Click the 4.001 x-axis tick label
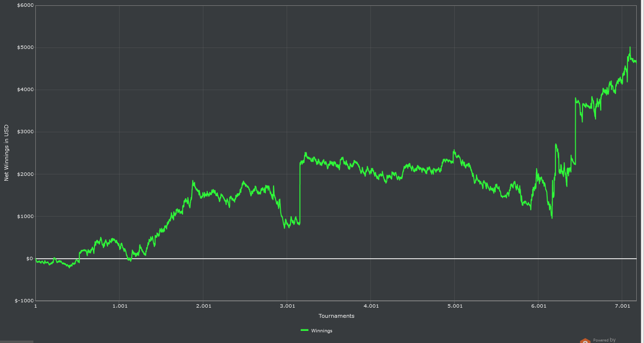 coord(371,306)
